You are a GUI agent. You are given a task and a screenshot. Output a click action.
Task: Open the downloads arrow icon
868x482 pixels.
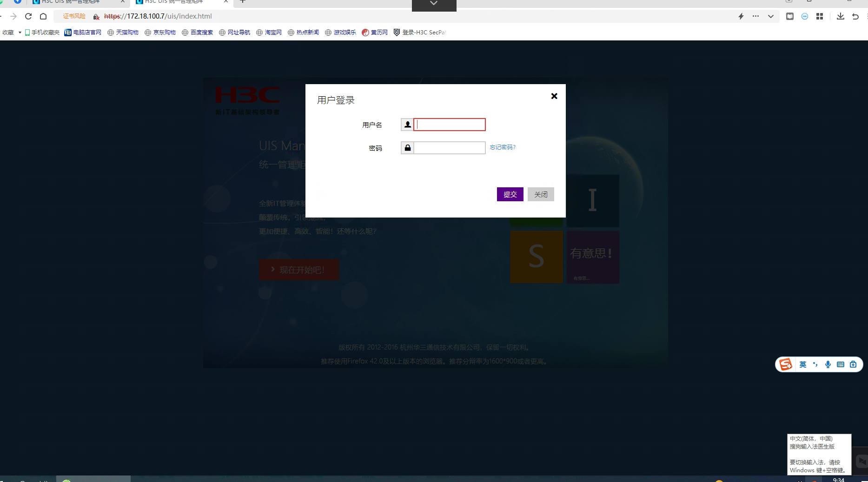pyautogui.click(x=841, y=16)
